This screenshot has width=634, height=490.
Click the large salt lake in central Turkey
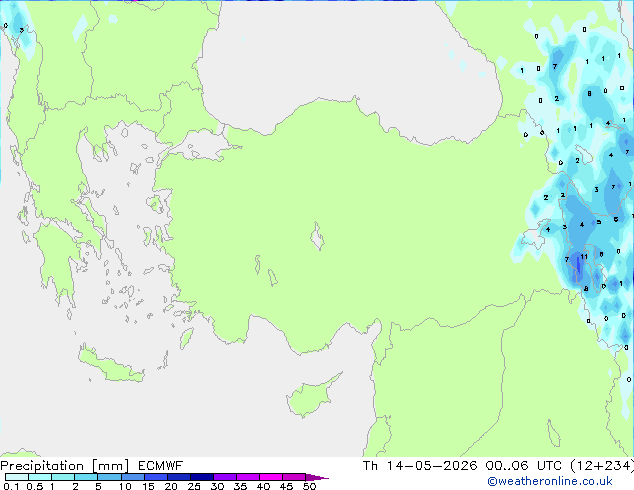317,237
